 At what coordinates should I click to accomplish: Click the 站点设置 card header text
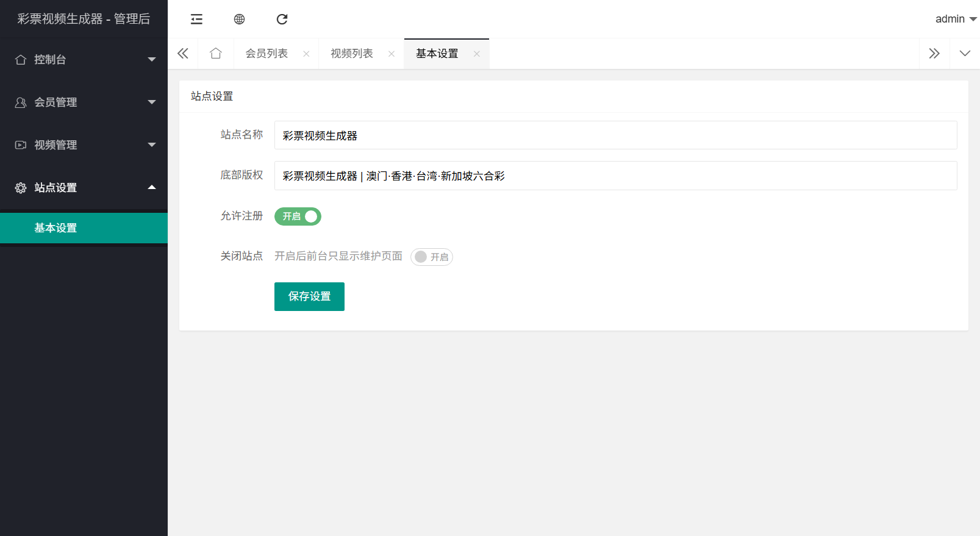tap(212, 96)
